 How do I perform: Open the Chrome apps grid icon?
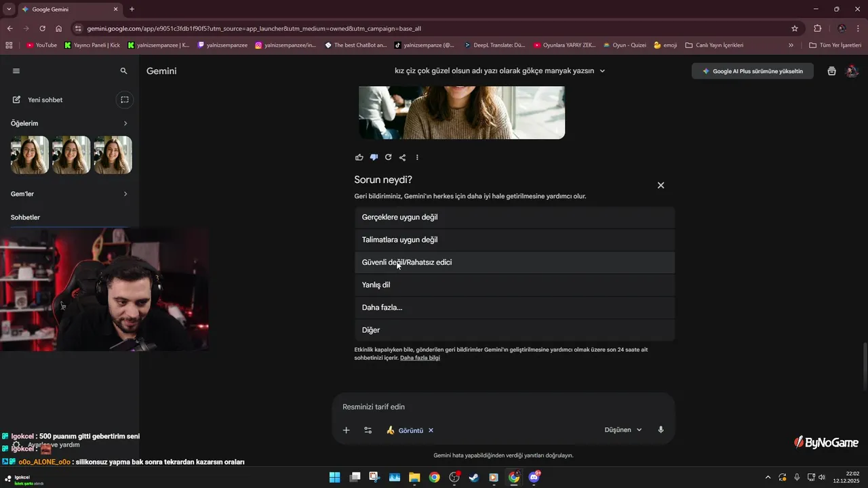coord(9,45)
